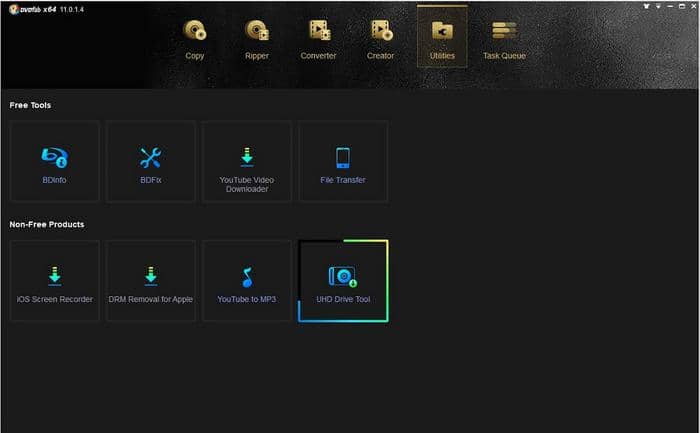Open the File Transfer tool
Viewport: 700px width, 433px height.
[x=343, y=161]
